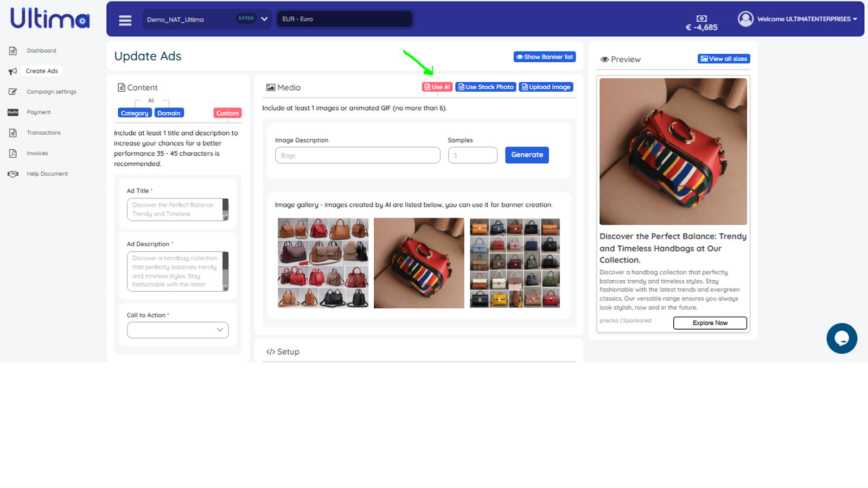Open the Transactions page
Screen dimensions: 868x488
click(x=43, y=133)
